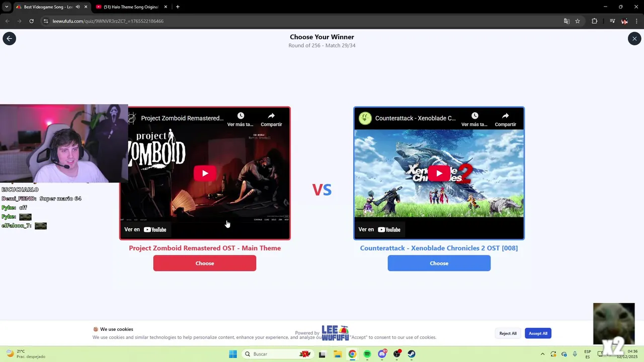Image resolution: width=644 pixels, height=362 pixels.
Task: Click 'Counterattack - Xenoblade Chronicles 2 OST [008]' caption
Action: click(x=439, y=248)
